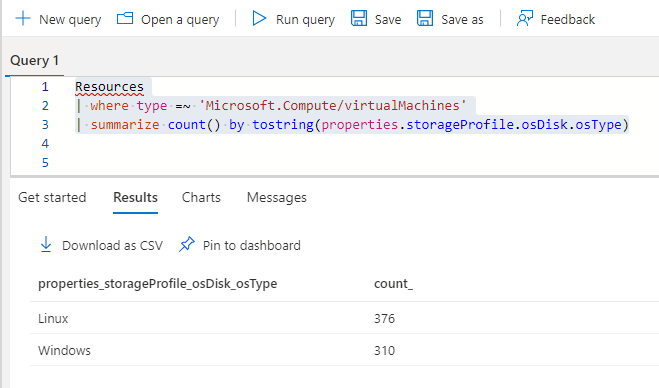Click the Pin to dashboard pin icon
Image resolution: width=659 pixels, height=388 pixels.
tap(187, 245)
